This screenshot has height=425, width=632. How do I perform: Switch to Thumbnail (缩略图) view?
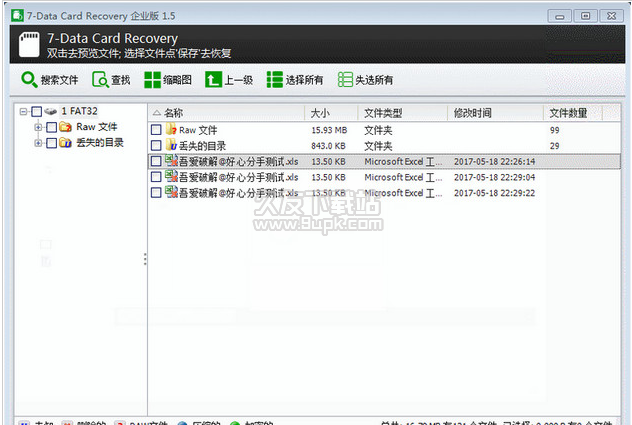point(168,80)
